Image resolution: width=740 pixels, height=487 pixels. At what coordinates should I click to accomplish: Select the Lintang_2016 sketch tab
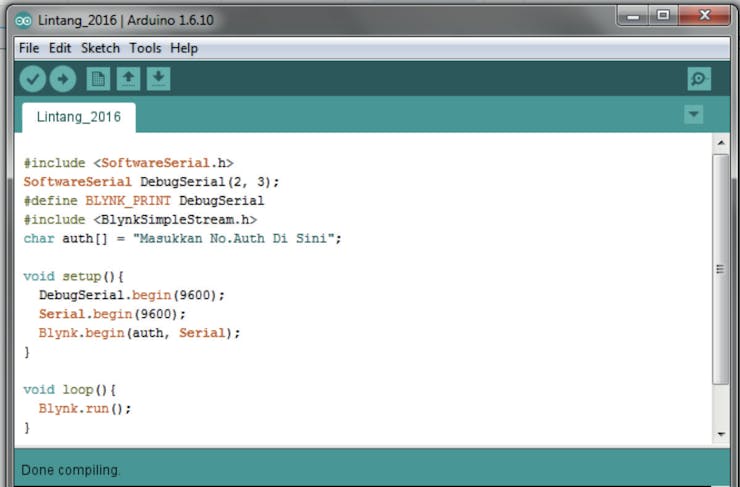(x=79, y=117)
